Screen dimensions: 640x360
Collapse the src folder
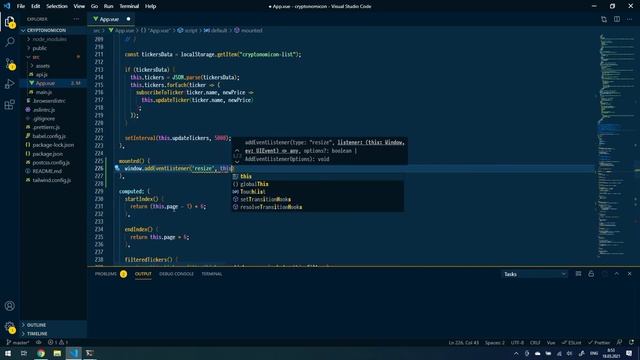(53, 57)
